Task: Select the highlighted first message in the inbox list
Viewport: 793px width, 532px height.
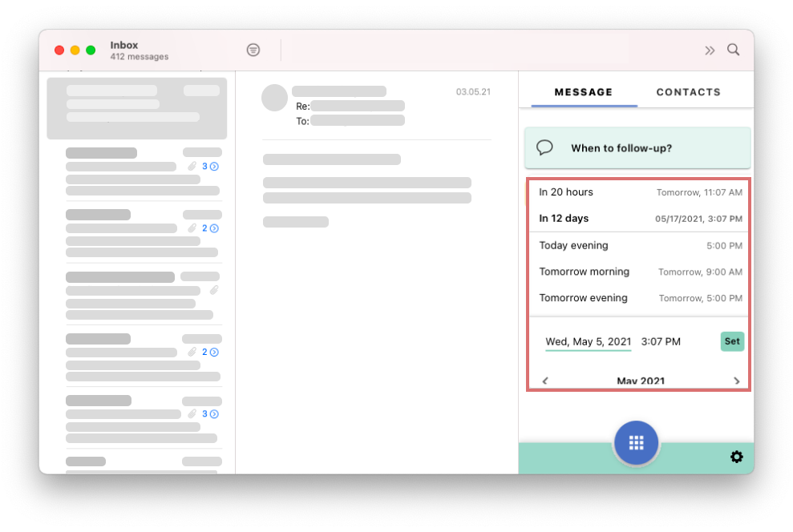Action: click(x=137, y=108)
